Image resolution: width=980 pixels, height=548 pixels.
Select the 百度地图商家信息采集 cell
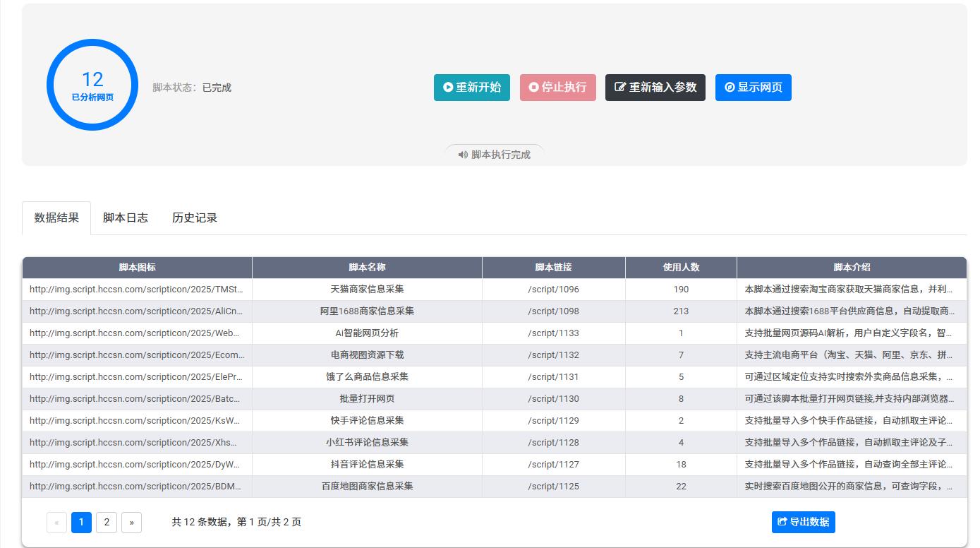pos(367,487)
